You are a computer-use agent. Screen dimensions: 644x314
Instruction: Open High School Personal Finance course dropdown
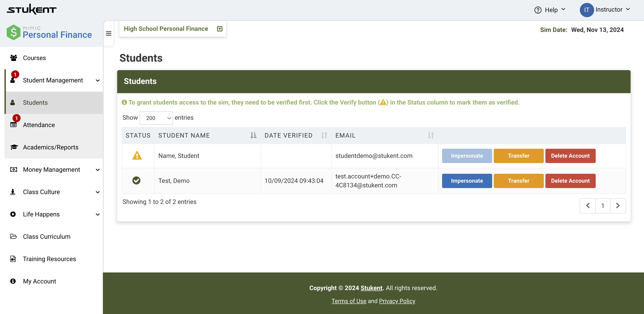pos(220,29)
